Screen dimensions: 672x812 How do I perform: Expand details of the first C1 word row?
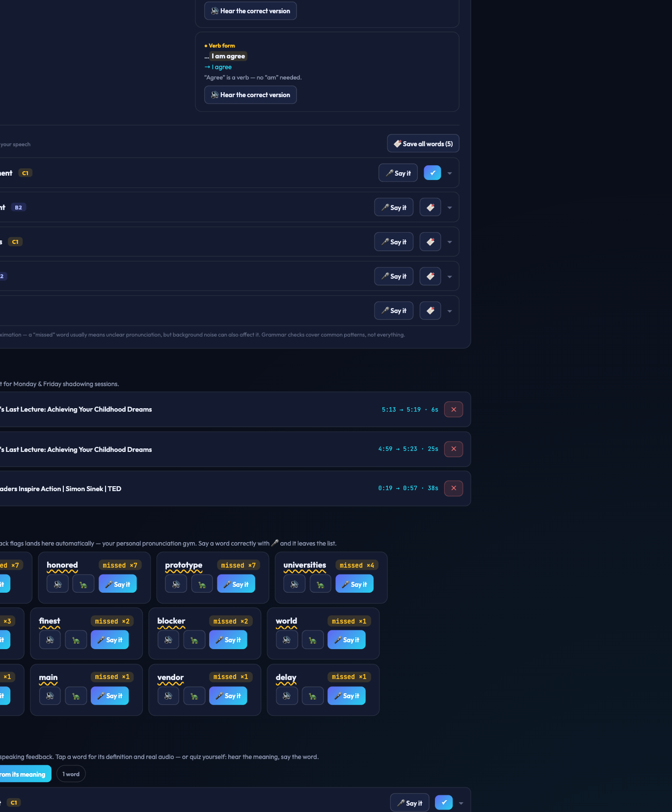pyautogui.click(x=450, y=173)
